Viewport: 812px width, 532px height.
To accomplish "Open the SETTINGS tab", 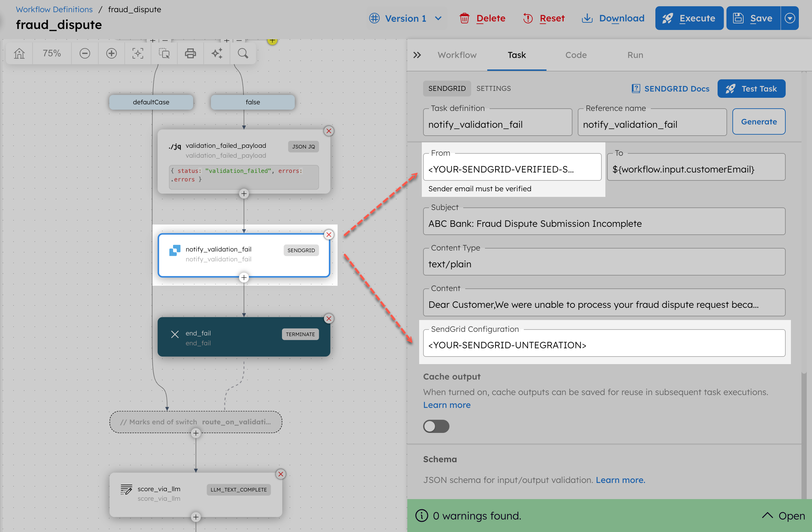I will point(493,89).
